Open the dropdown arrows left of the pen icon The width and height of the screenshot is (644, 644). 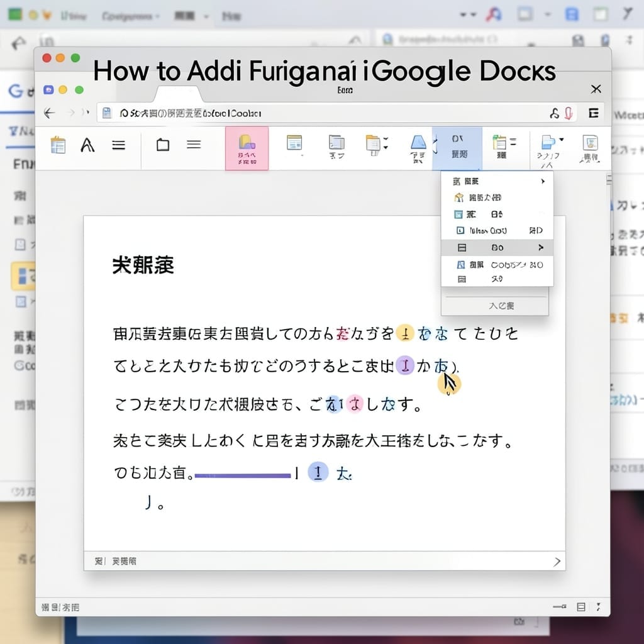click(x=468, y=14)
